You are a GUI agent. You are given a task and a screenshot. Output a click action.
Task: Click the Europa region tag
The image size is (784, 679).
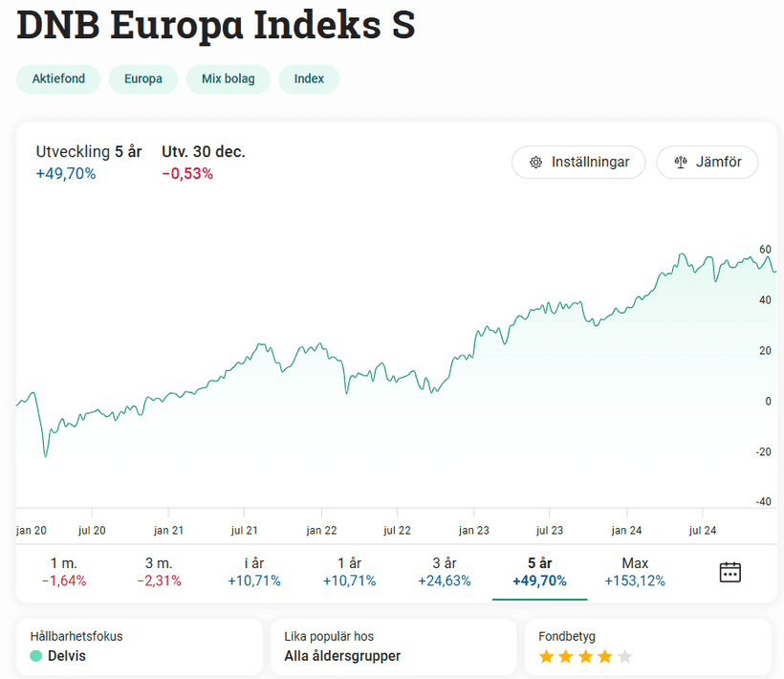coord(142,79)
